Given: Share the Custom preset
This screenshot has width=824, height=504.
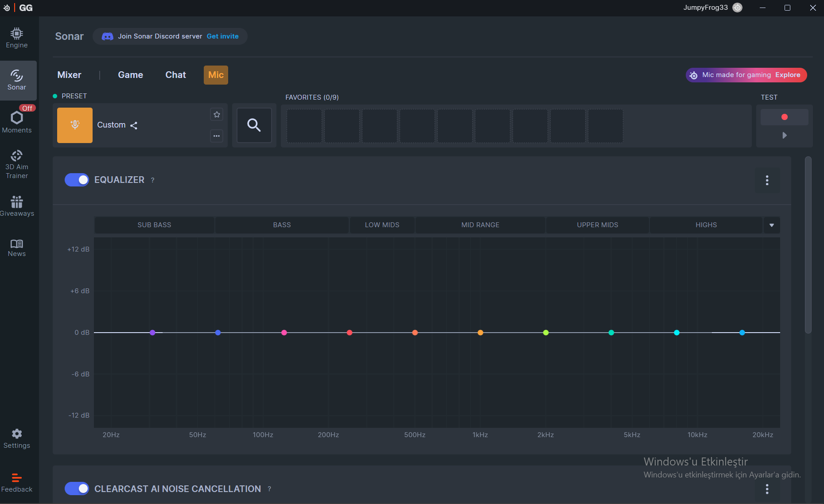Looking at the screenshot, I should point(134,126).
